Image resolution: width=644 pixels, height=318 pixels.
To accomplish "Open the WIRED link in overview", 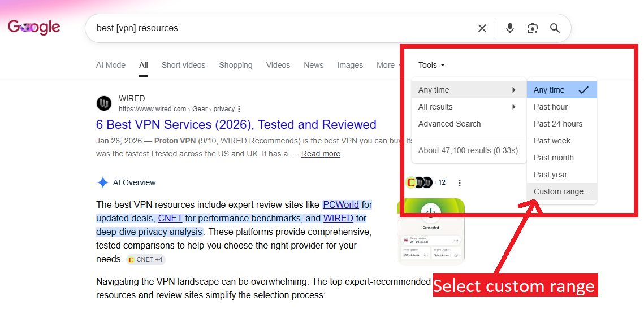I will pos(338,218).
